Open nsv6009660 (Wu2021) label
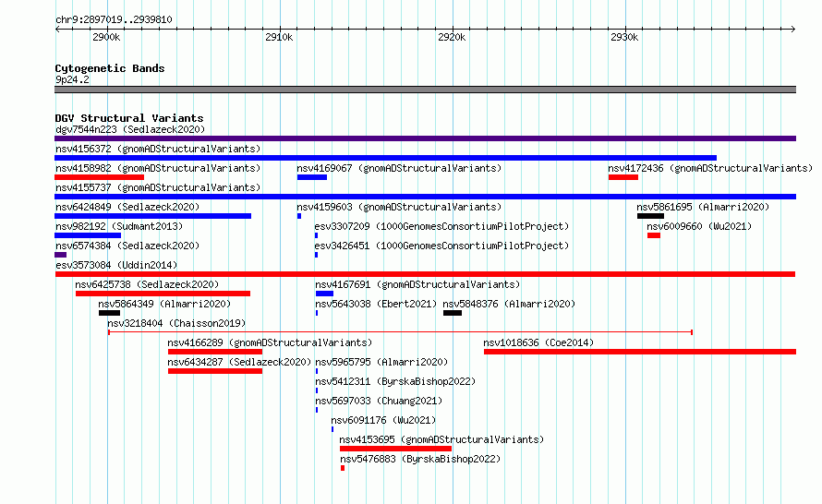 [699, 226]
